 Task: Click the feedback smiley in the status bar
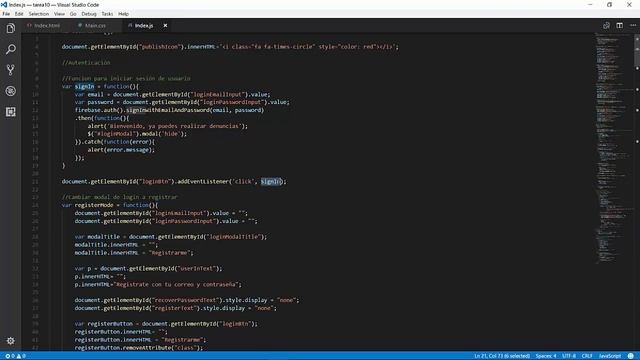pos(631,356)
